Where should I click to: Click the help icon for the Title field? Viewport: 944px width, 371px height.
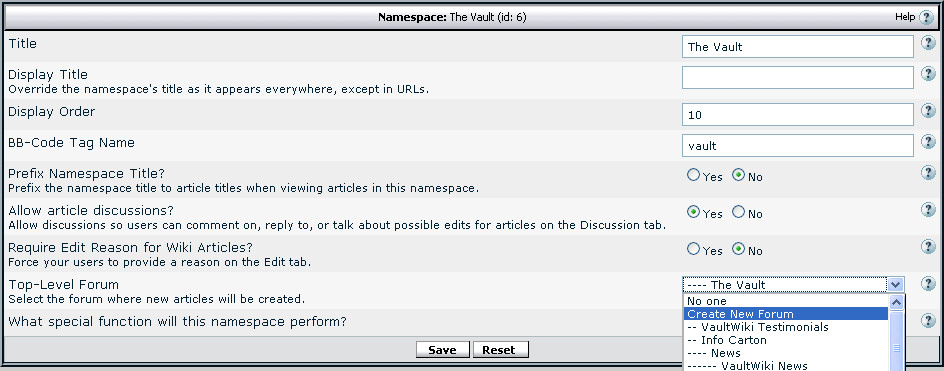point(928,43)
